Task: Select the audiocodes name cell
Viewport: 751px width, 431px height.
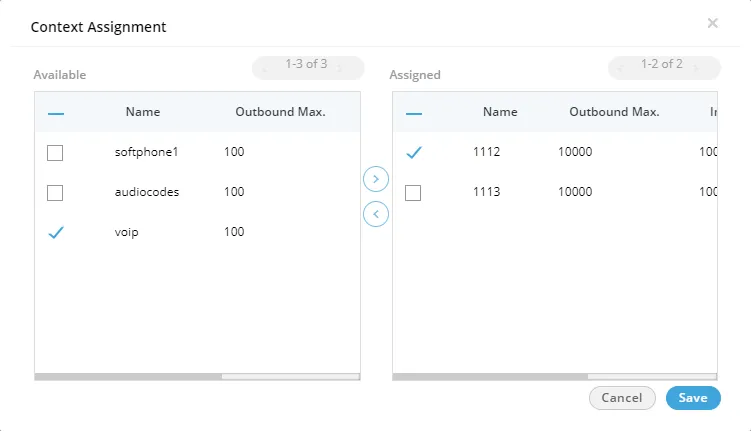Action: [x=147, y=192]
